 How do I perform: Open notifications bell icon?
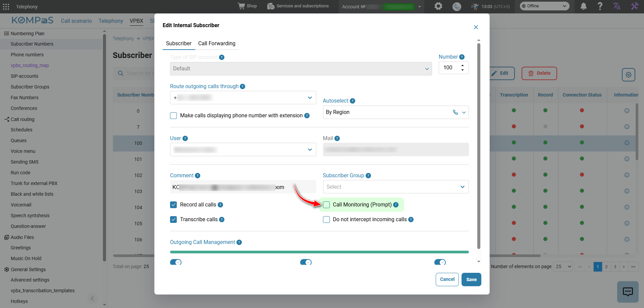(x=584, y=6)
